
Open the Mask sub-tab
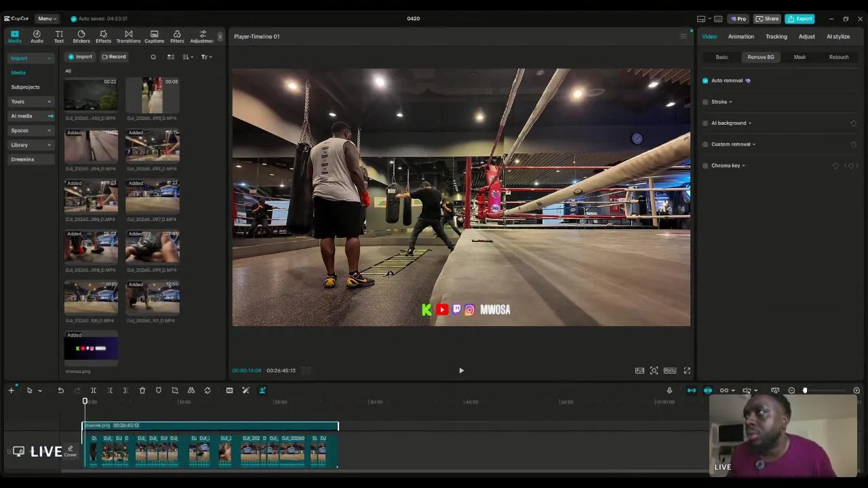[800, 58]
